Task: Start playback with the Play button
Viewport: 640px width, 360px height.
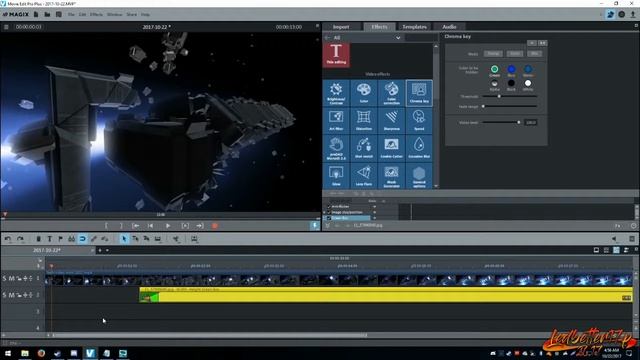Action: coord(168,225)
